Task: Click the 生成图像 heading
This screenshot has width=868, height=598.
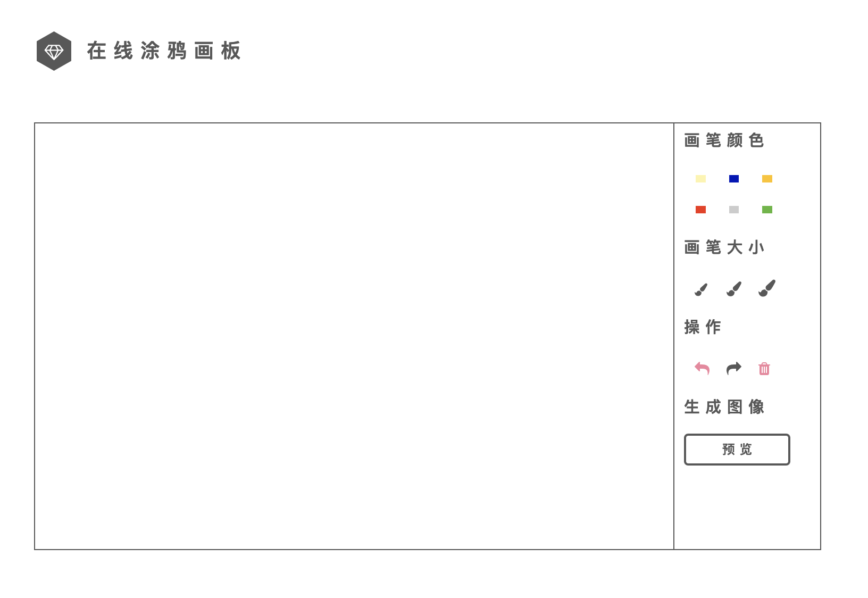Action: (x=724, y=407)
